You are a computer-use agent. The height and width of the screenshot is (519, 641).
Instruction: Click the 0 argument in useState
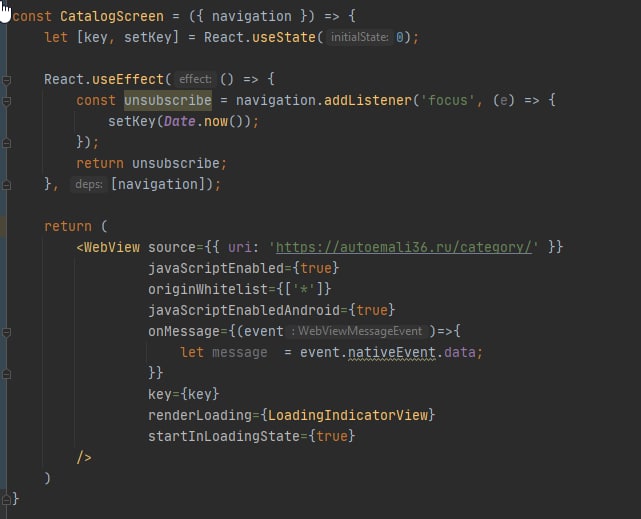click(399, 38)
